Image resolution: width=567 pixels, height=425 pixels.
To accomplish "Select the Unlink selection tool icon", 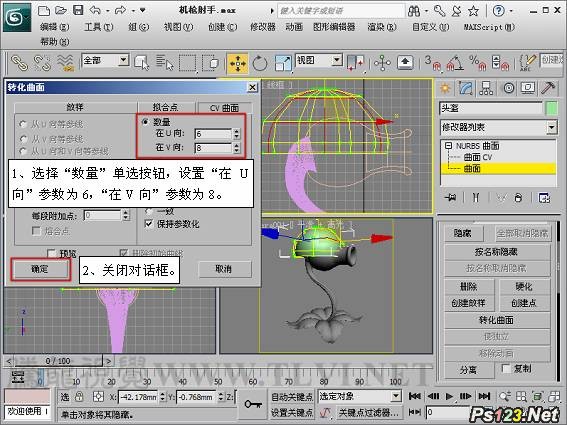I will click(x=42, y=63).
